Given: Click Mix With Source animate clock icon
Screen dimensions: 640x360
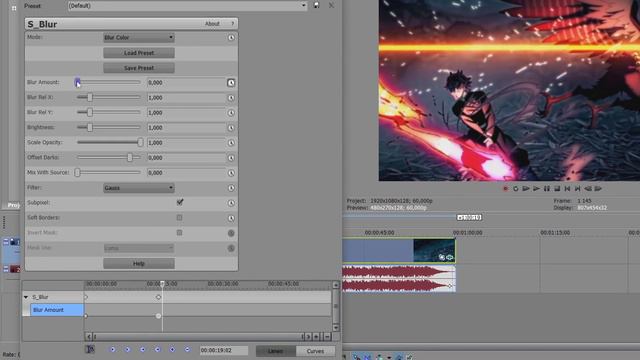Looking at the screenshot, I should (x=231, y=173).
